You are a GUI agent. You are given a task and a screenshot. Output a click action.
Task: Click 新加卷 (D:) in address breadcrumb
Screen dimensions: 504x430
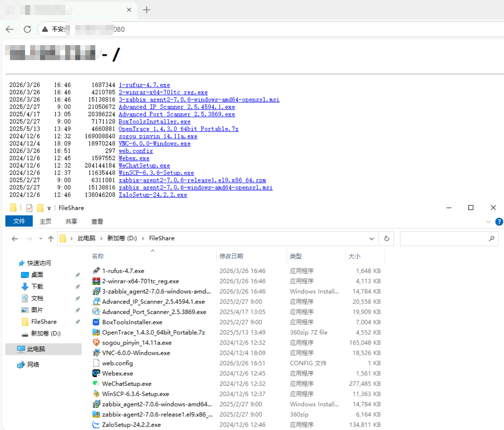point(122,238)
